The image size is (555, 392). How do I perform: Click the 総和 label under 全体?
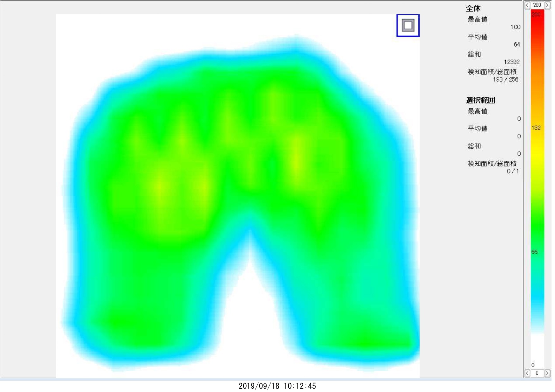474,54
